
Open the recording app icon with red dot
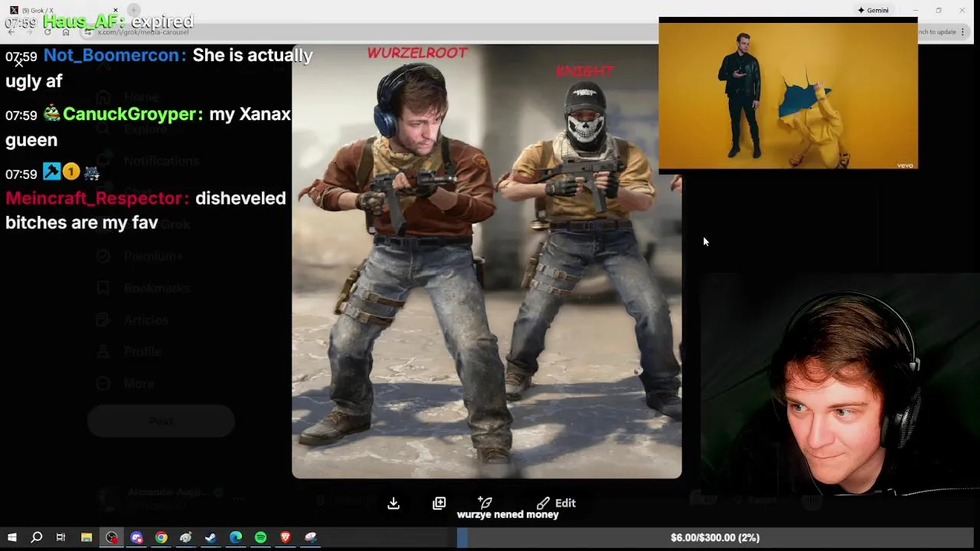112,537
